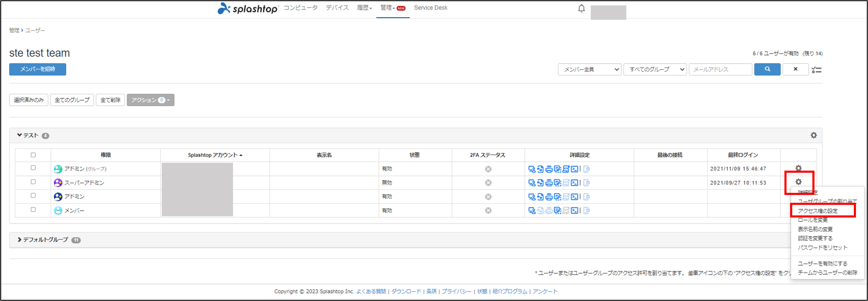Go to the コンピュータ tab
868x301 pixels.
(301, 8)
